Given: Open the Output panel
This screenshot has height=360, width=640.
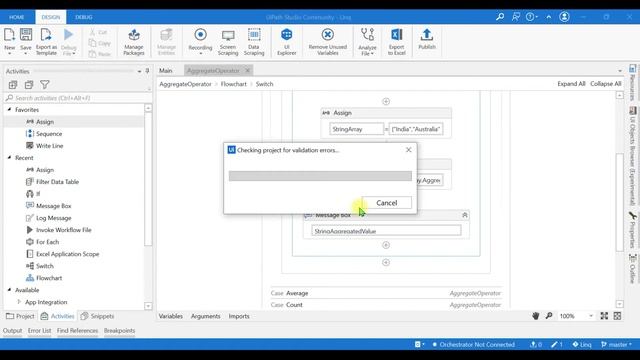Looking at the screenshot, I should 13,331.
